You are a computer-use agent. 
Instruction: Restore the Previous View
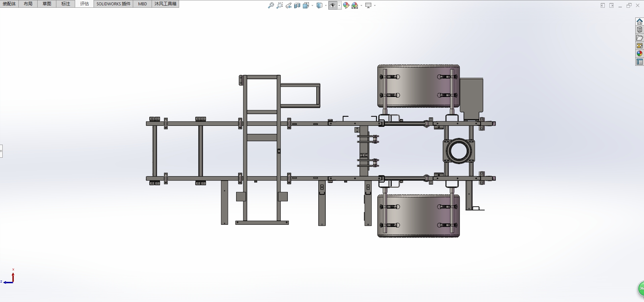coord(288,5)
